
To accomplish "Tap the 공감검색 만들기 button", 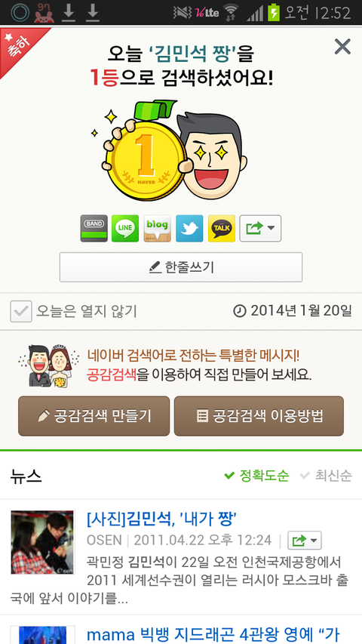I will tap(94, 416).
